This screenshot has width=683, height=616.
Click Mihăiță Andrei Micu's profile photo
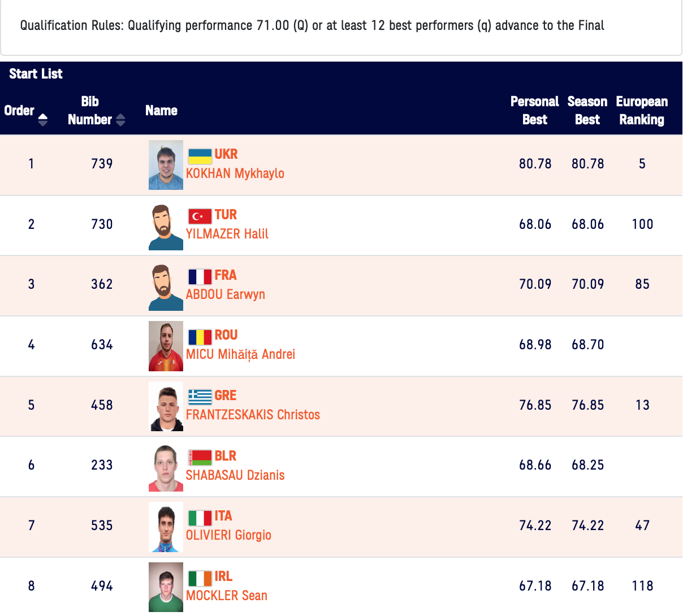click(166, 346)
